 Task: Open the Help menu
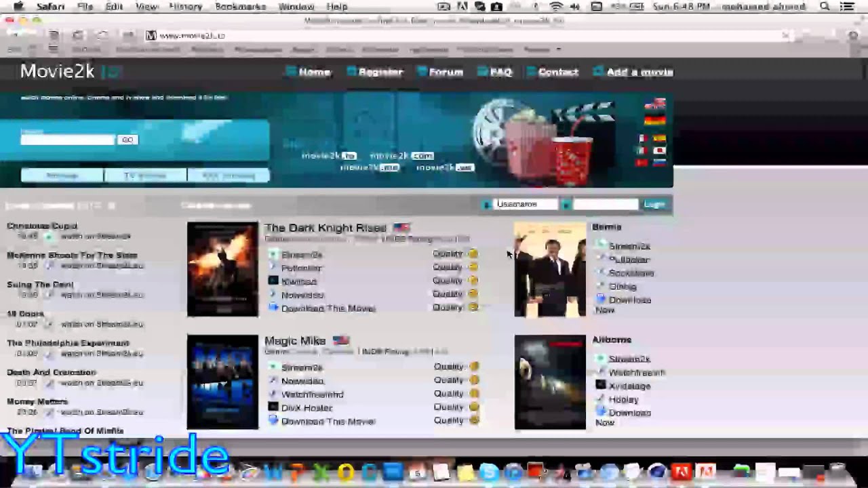coord(337,7)
